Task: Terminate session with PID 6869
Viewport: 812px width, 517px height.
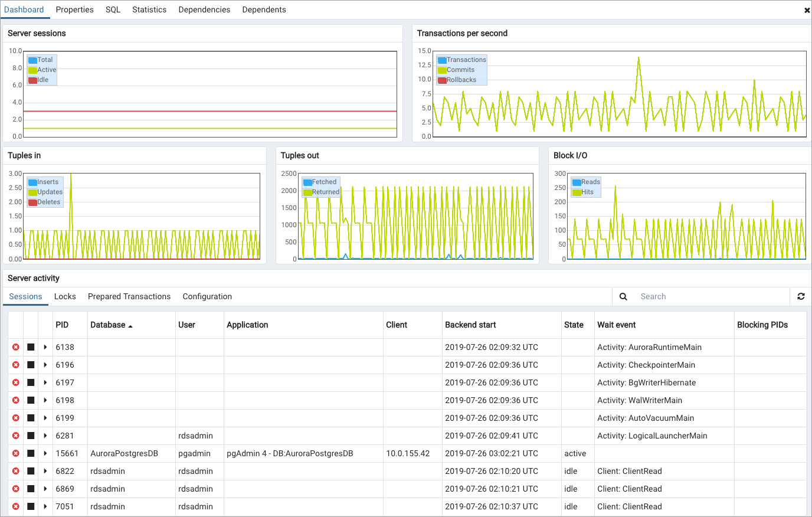Action: tap(16, 489)
